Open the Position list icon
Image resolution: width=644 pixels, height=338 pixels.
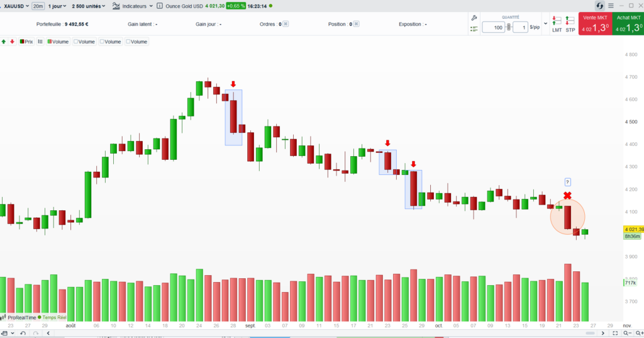coord(356,25)
